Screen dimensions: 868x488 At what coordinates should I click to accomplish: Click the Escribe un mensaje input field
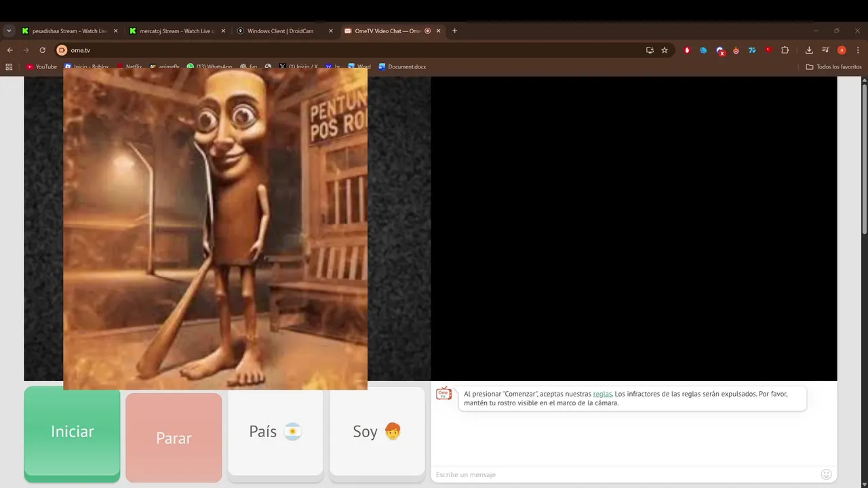tap(624, 474)
